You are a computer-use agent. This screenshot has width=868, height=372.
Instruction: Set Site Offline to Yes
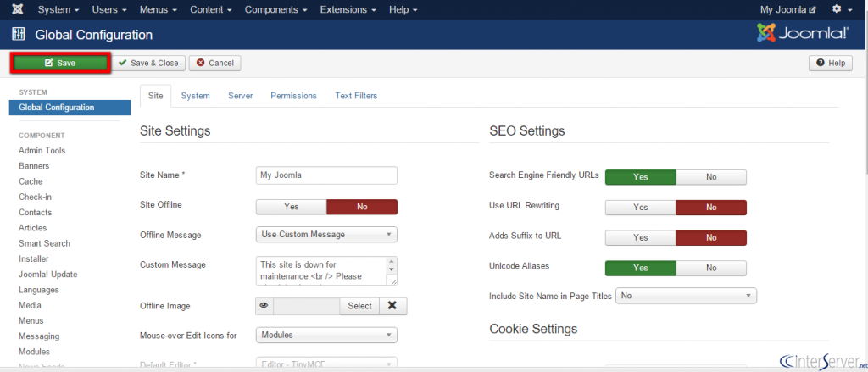292,207
